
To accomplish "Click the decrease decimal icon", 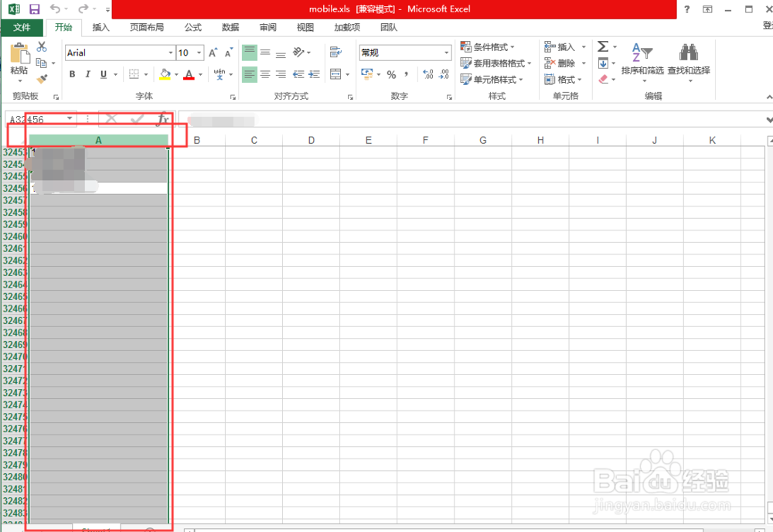I will (444, 74).
